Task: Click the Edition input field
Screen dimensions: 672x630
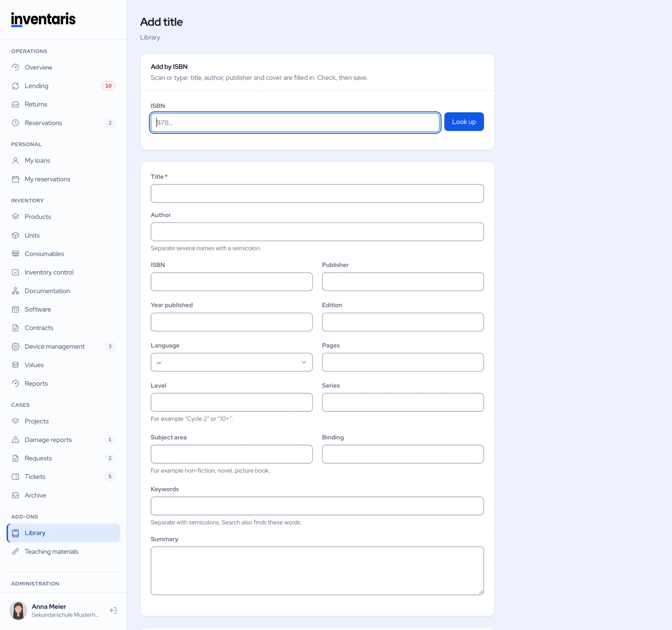Action: tap(403, 322)
